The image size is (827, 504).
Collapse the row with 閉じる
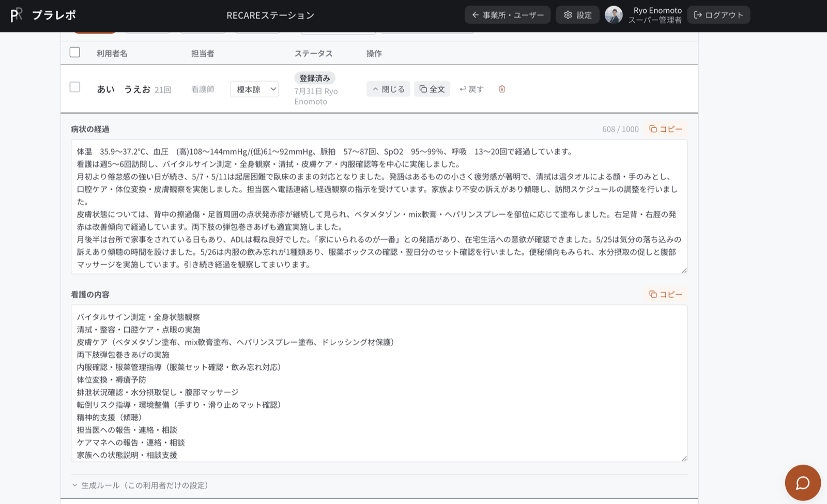pos(388,89)
